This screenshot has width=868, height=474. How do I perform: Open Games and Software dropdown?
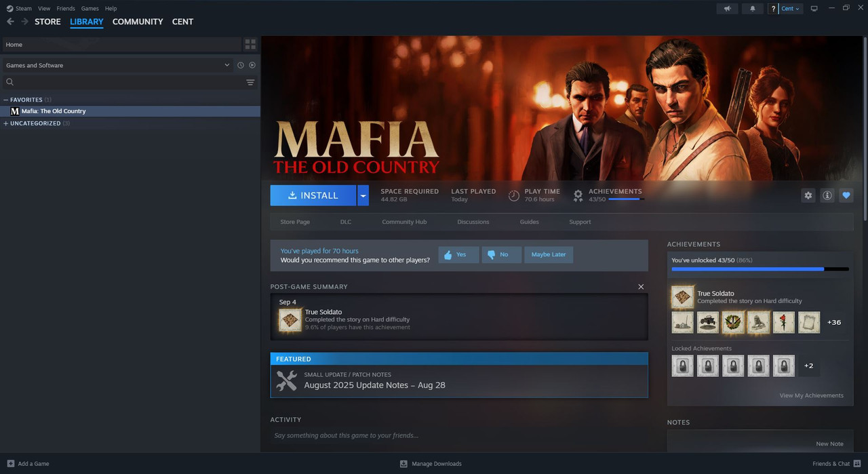[x=118, y=65]
